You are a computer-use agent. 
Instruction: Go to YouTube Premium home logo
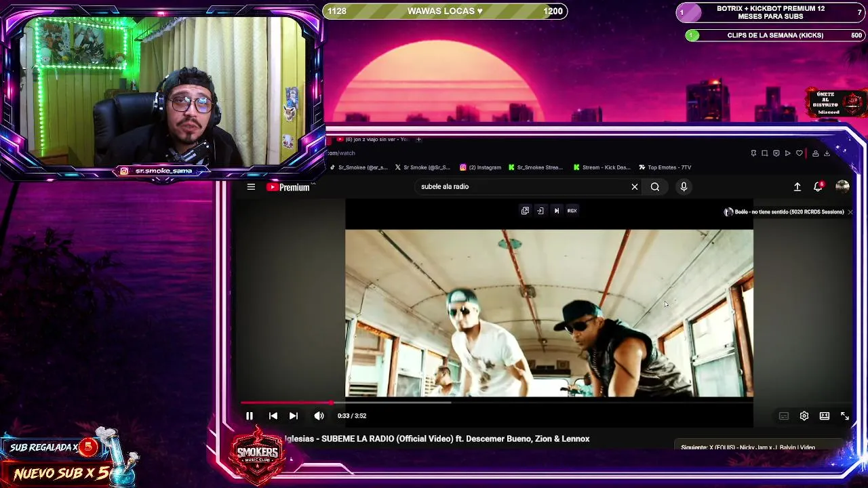288,187
